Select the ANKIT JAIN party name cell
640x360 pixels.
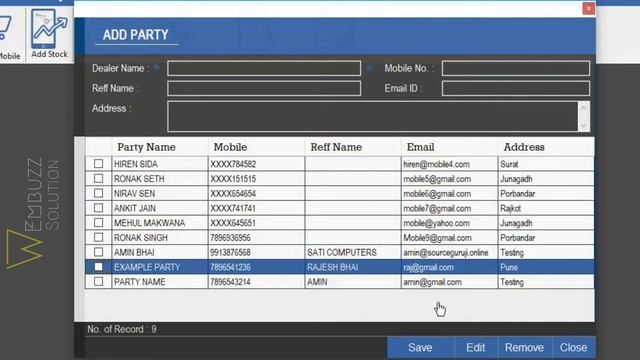coord(160,208)
